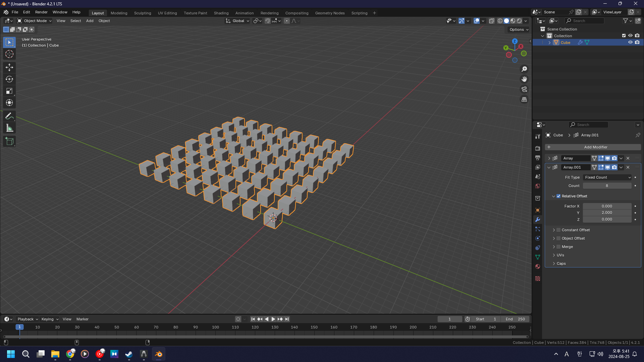Viewport: 644px width, 362px height.
Task: Click the Factor X value field
Action: pyautogui.click(x=607, y=206)
